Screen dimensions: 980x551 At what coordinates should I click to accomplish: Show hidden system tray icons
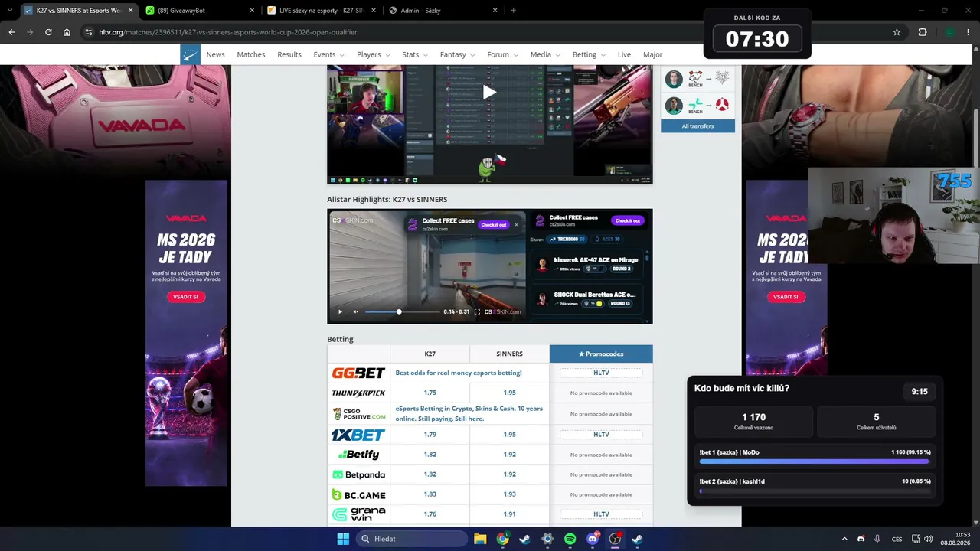(x=844, y=539)
